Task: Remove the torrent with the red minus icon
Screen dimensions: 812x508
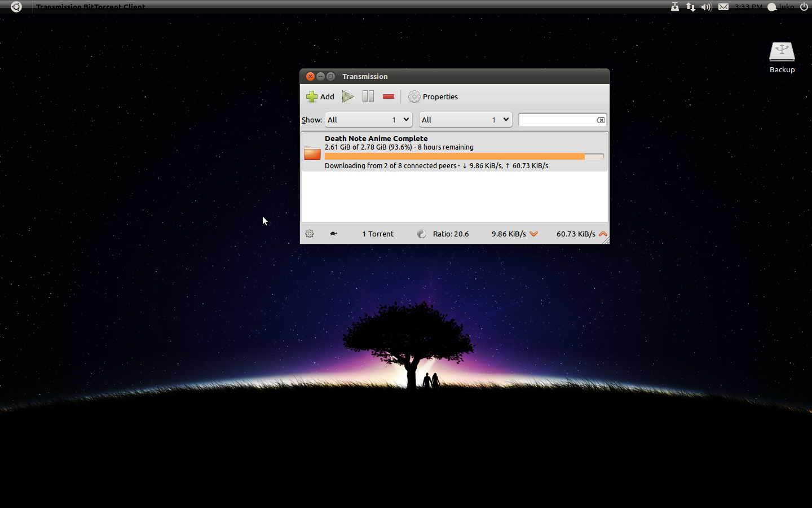Action: [x=389, y=97]
